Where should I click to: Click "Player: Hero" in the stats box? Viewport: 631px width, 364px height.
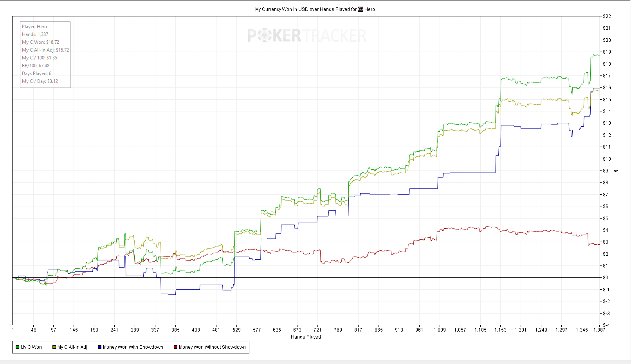(x=34, y=27)
